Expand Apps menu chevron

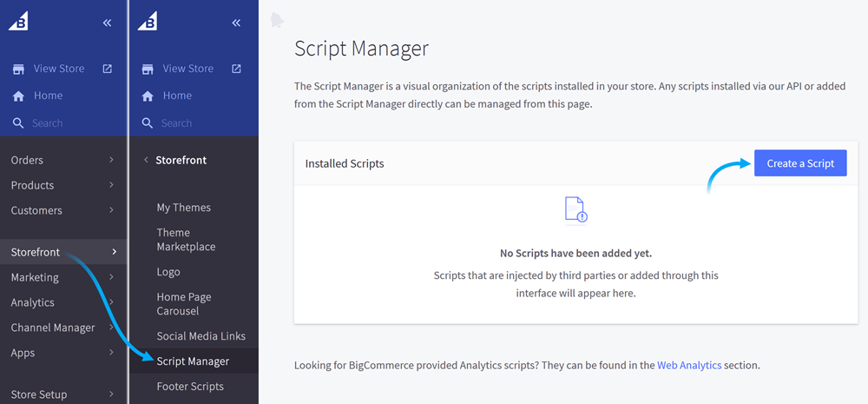point(112,353)
